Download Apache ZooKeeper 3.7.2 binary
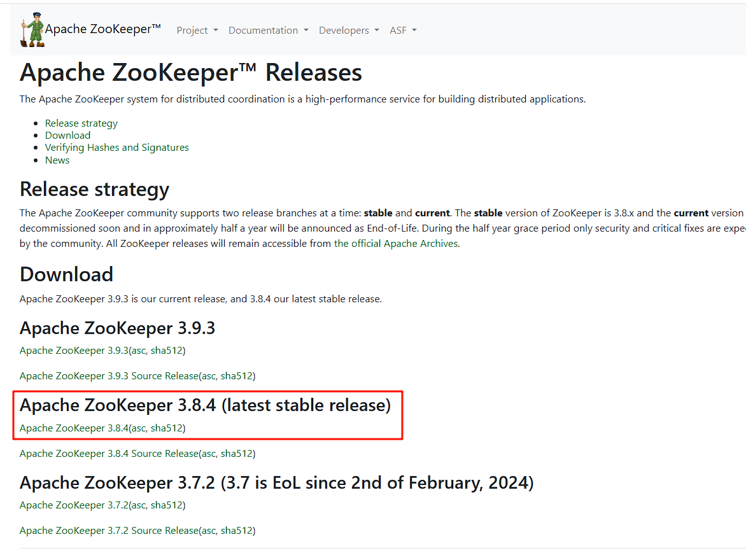Image resolution: width=746 pixels, height=560 pixels. pyautogui.click(x=74, y=505)
